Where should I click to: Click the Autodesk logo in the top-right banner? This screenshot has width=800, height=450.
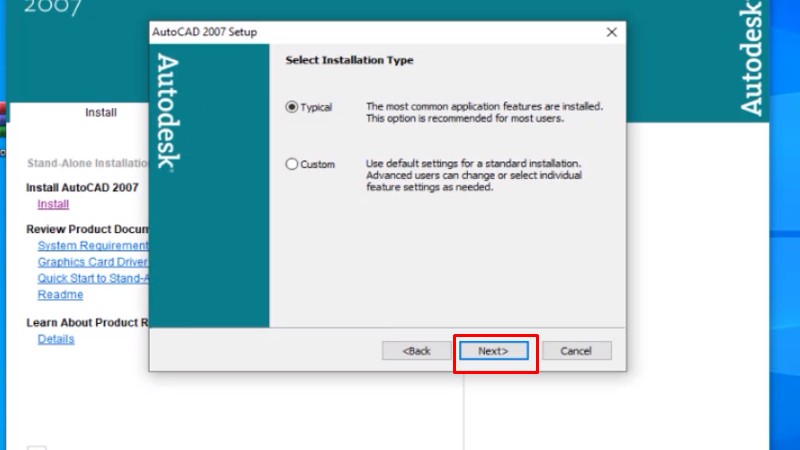click(750, 58)
